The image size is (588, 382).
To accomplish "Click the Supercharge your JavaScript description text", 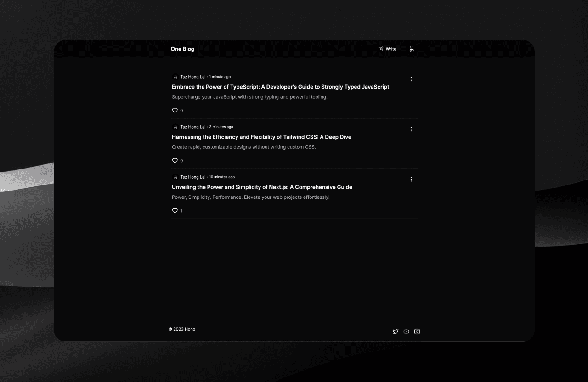I will [249, 97].
